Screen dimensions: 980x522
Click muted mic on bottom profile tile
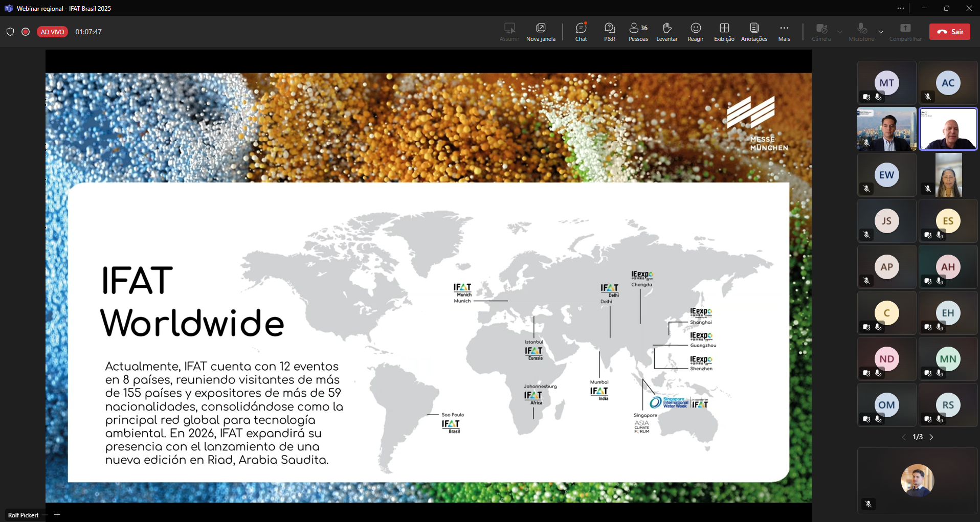pyautogui.click(x=868, y=504)
